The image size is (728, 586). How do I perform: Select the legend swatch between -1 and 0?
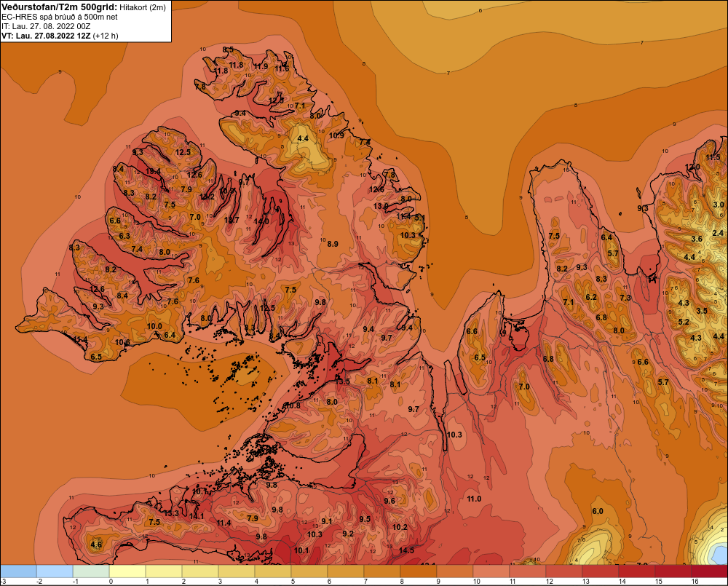(x=91, y=571)
